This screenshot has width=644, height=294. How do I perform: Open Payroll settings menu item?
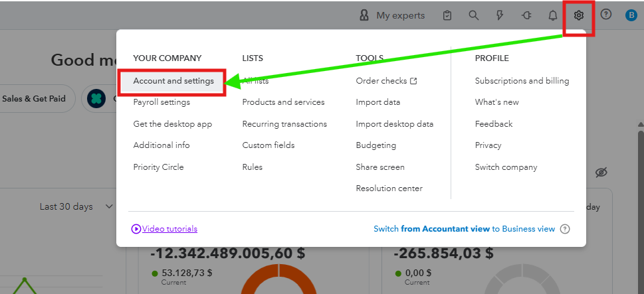pyautogui.click(x=161, y=102)
